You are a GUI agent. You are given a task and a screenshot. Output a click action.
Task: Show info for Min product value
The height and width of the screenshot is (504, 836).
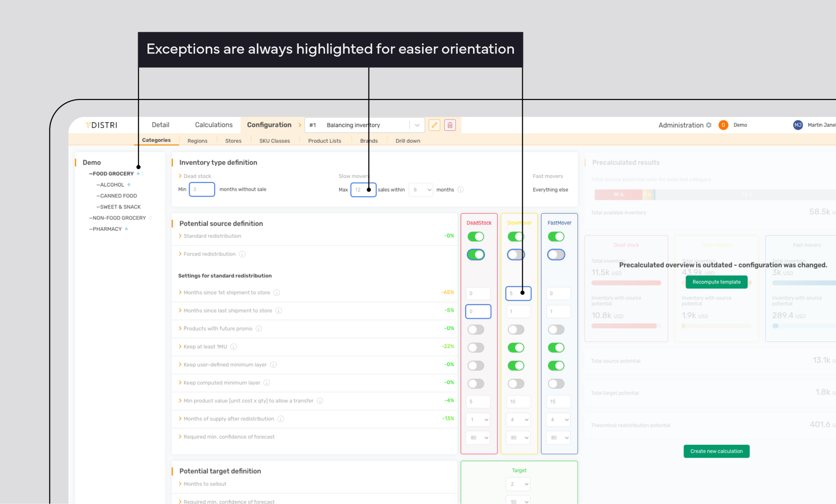pyautogui.click(x=320, y=401)
